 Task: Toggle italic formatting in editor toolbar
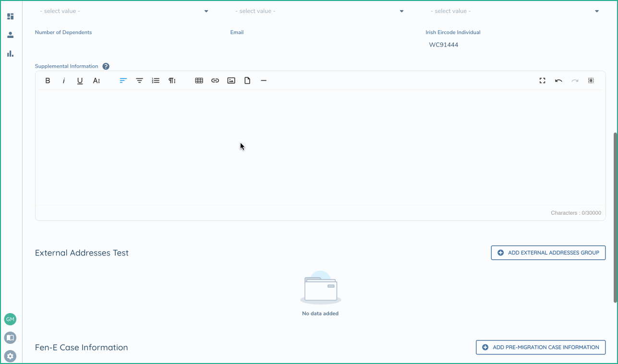[x=64, y=81]
